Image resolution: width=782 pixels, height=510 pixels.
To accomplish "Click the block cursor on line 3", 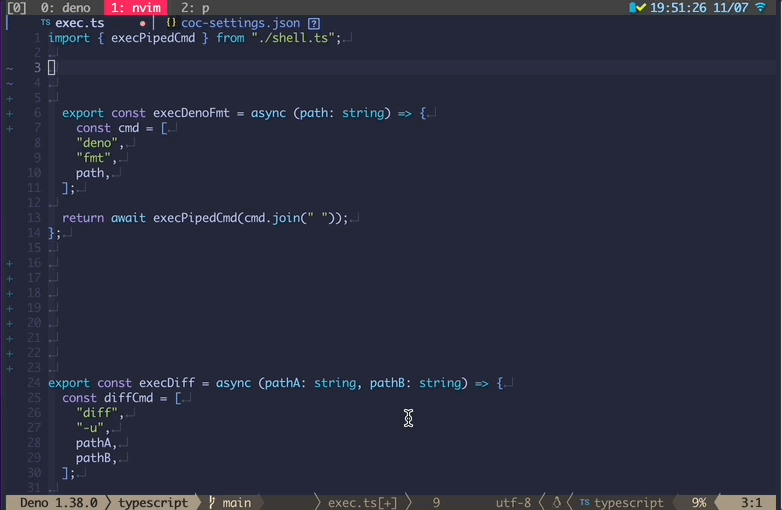I will click(51, 67).
